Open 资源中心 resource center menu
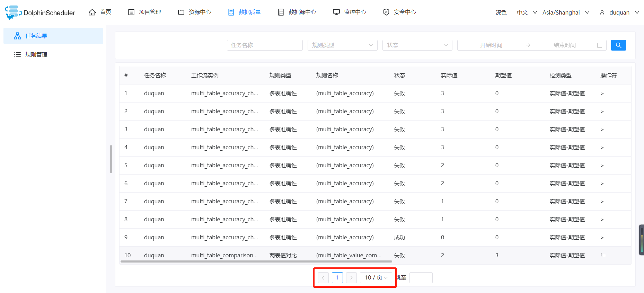Viewport: 644px width, 293px height. 194,12
